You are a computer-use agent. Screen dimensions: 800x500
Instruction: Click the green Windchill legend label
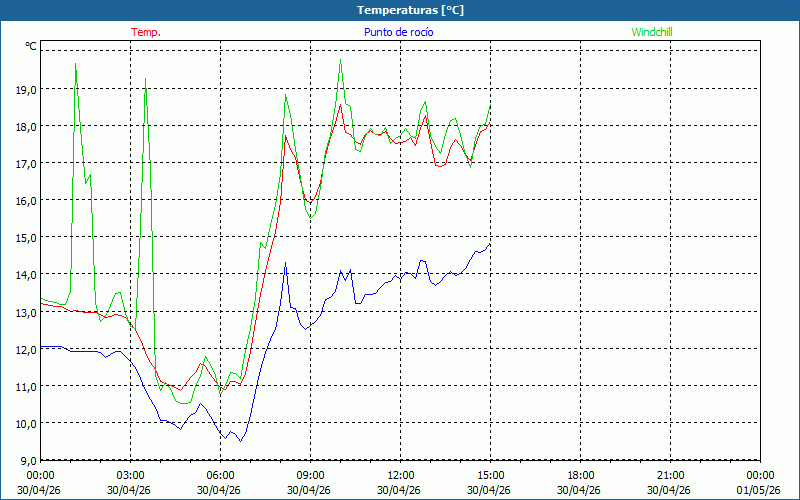[653, 32]
